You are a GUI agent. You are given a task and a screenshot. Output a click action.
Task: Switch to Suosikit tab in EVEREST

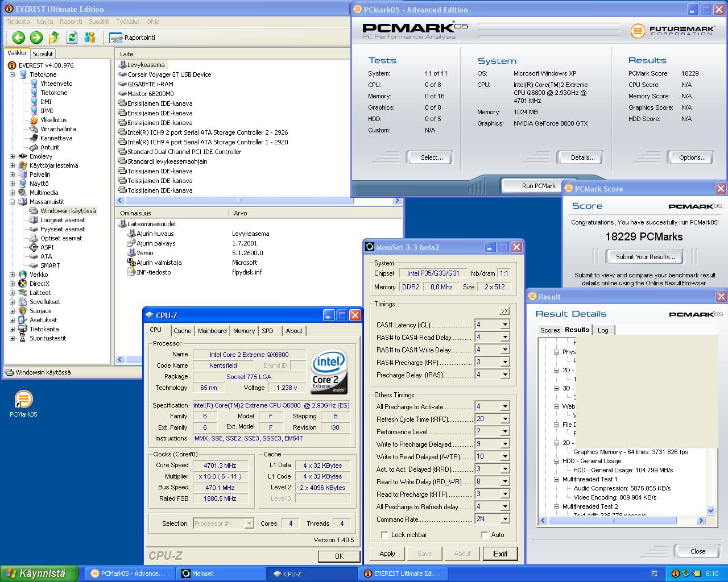coord(43,54)
